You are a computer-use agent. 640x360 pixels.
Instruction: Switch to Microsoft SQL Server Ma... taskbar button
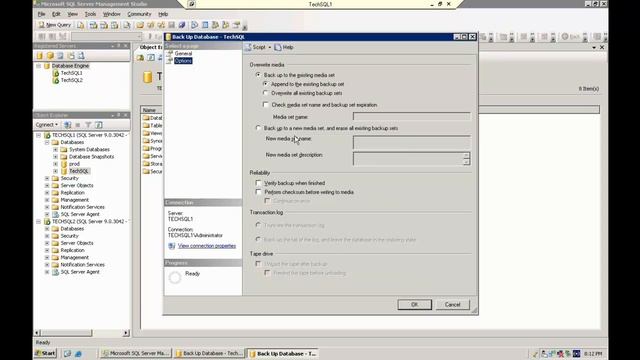(x=136, y=353)
